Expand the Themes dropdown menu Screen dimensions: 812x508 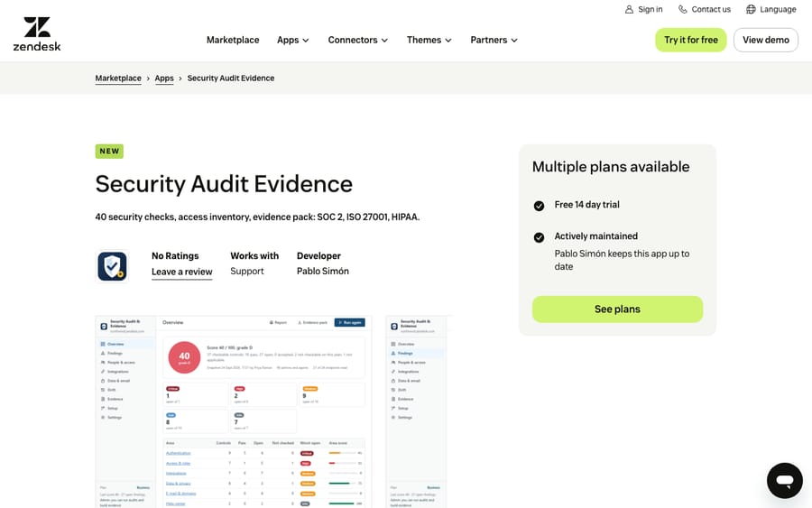(x=429, y=40)
